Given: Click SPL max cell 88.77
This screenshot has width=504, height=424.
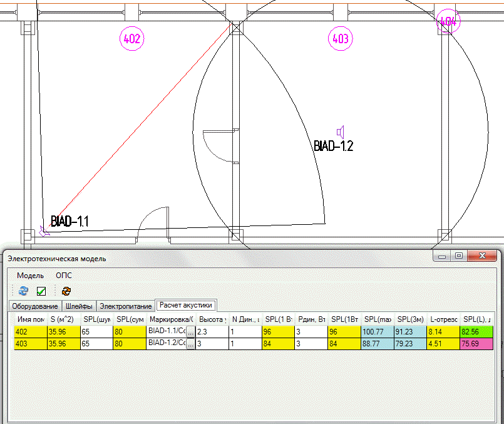Looking at the screenshot, I should pyautogui.click(x=378, y=344).
